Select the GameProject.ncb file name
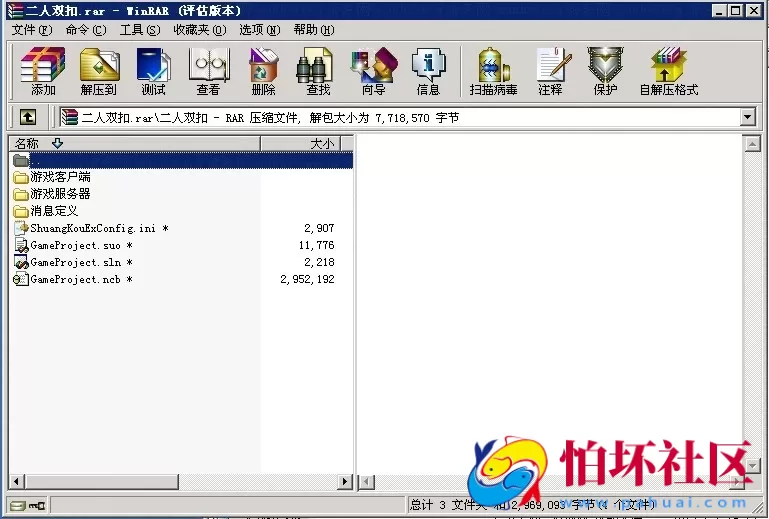This screenshot has height=519, width=769. coord(81,279)
